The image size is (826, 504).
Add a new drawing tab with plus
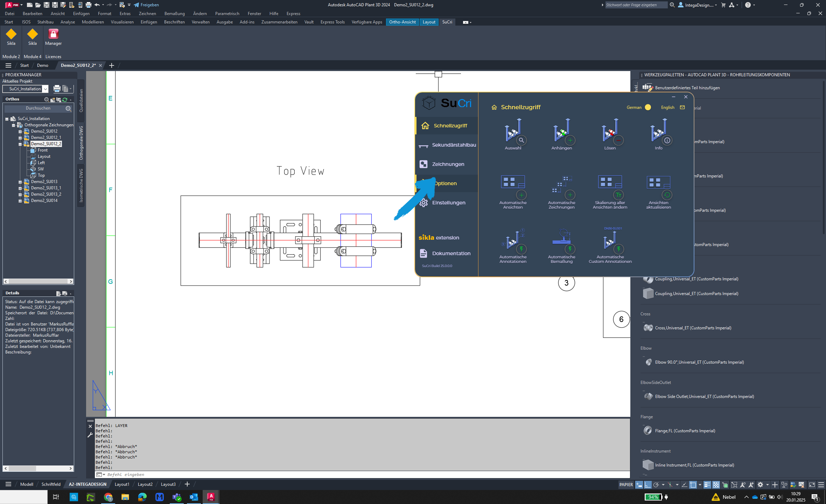click(x=112, y=65)
